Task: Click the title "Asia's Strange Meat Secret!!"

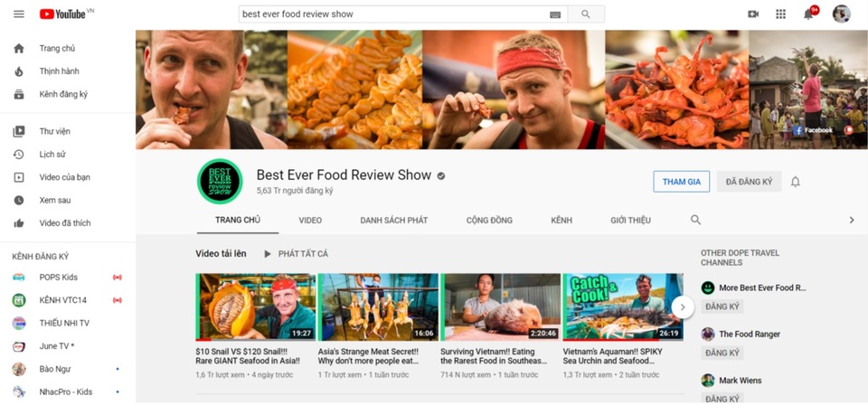Action: pyautogui.click(x=368, y=356)
